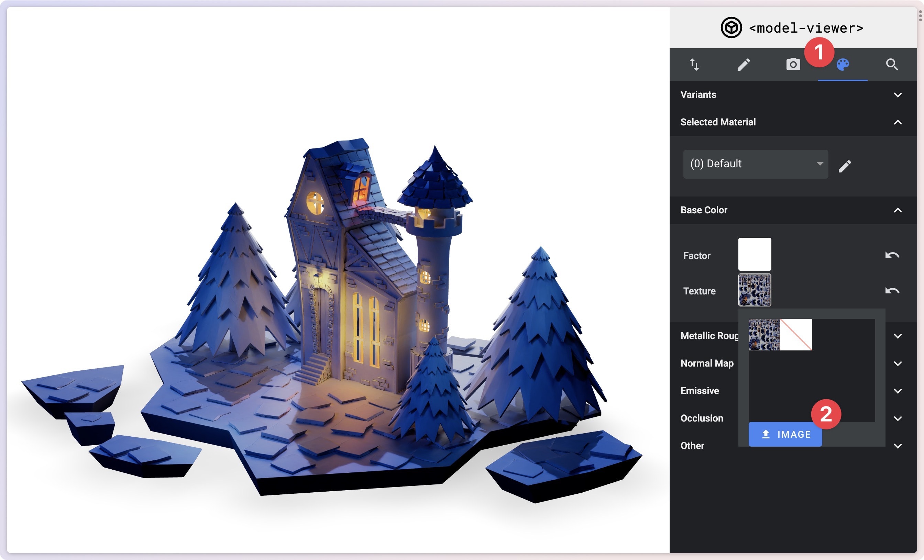
Task: Click the Texture thumbnail preview
Action: pyautogui.click(x=755, y=290)
